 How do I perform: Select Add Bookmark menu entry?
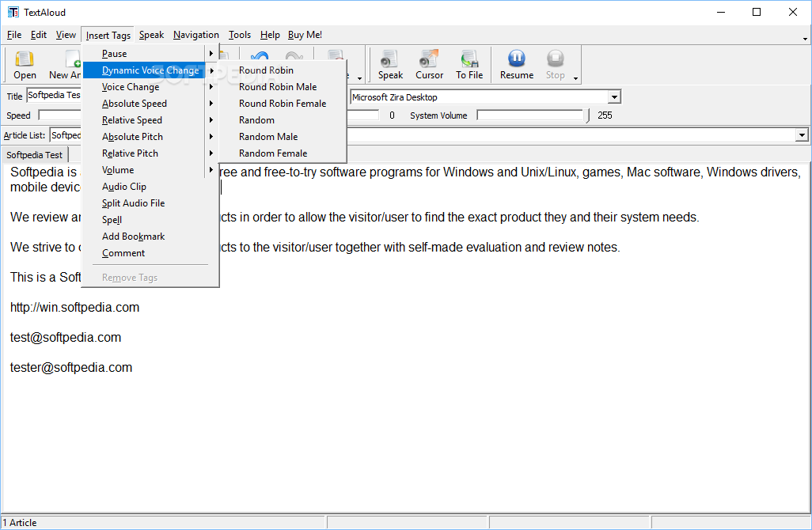(x=150, y=236)
